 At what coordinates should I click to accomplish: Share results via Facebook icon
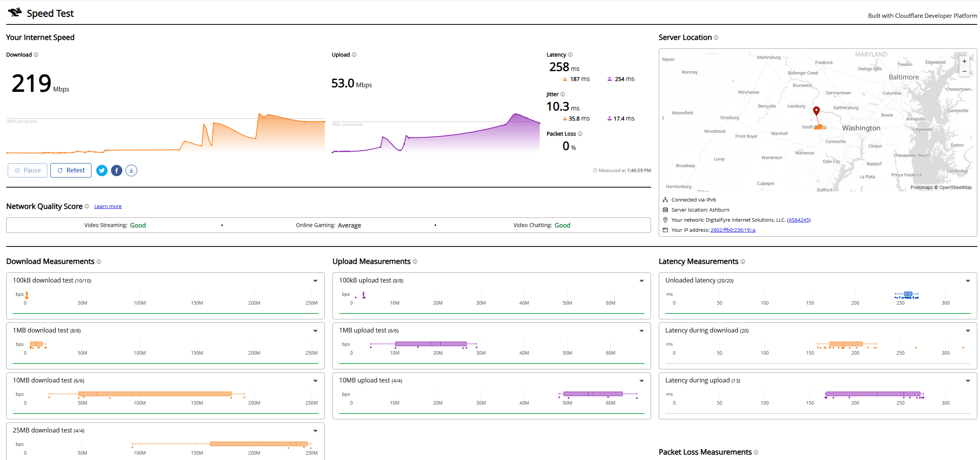tap(117, 171)
